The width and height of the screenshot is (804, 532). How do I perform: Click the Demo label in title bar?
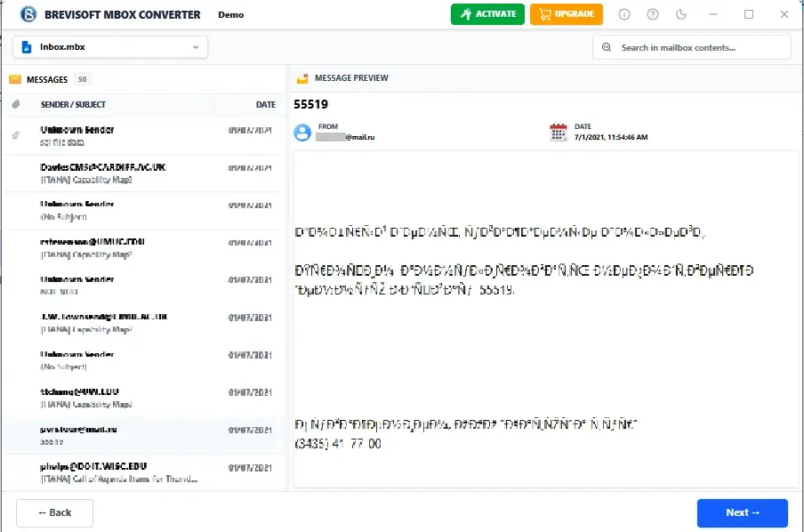tap(230, 15)
